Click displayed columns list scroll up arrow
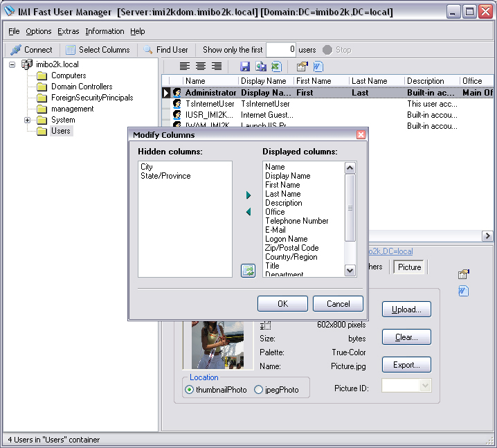The image size is (497, 448). click(350, 168)
